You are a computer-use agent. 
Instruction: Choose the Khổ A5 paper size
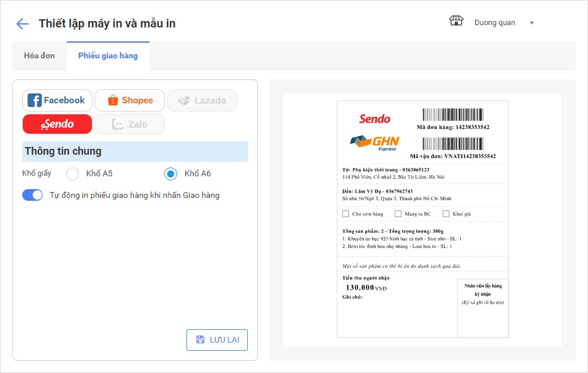tap(72, 174)
